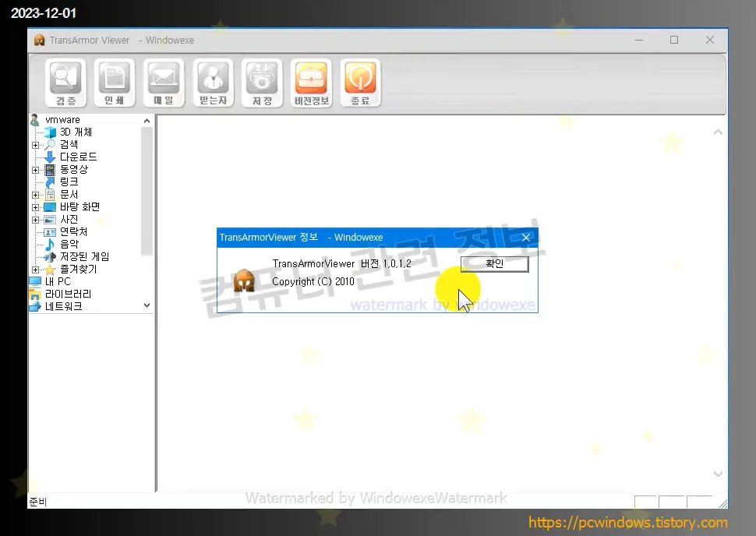Select the 검색 folder in tree

tap(69, 144)
